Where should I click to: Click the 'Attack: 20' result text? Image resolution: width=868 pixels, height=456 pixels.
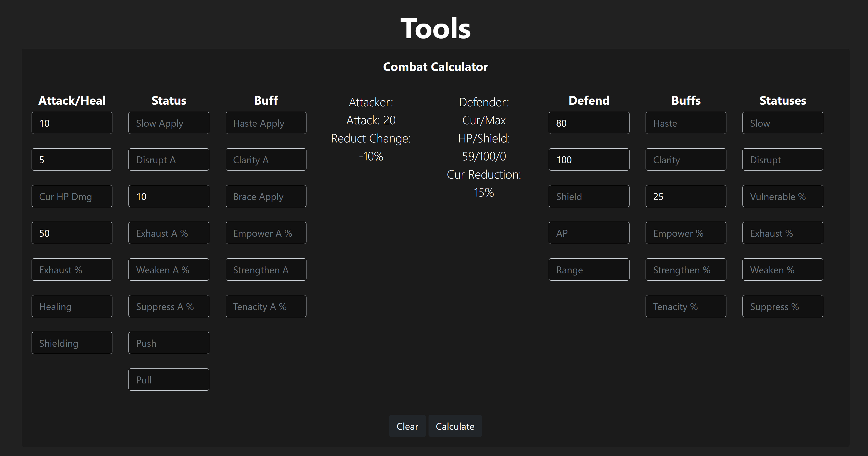pos(371,120)
